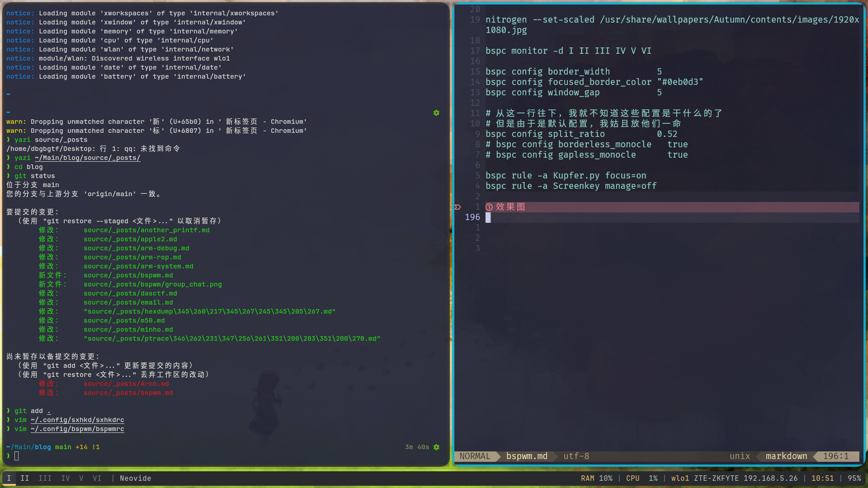Screen dimensions: 868x488
Task: Click the bspwm.md filename in the statusline
Action: 527,456
